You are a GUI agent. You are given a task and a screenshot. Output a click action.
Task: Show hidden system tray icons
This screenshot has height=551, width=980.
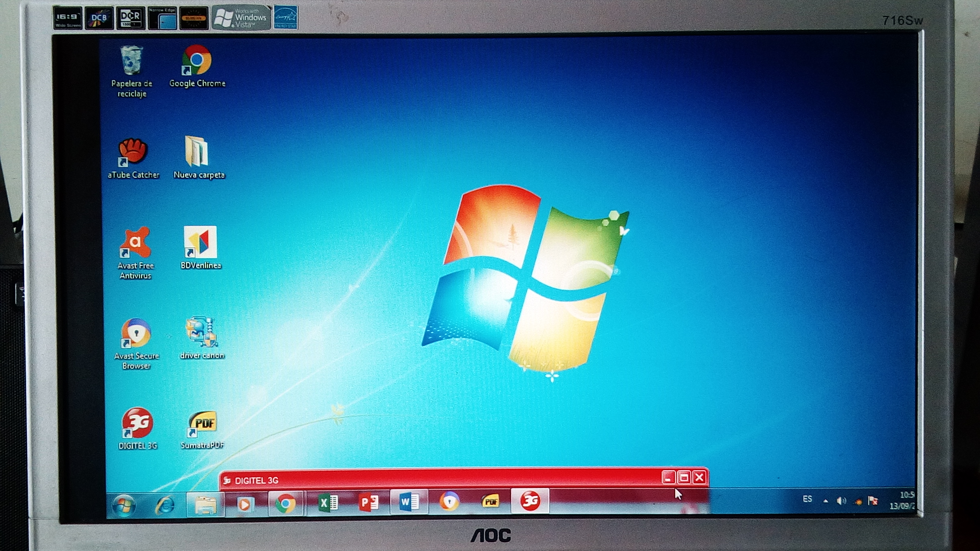(x=826, y=501)
